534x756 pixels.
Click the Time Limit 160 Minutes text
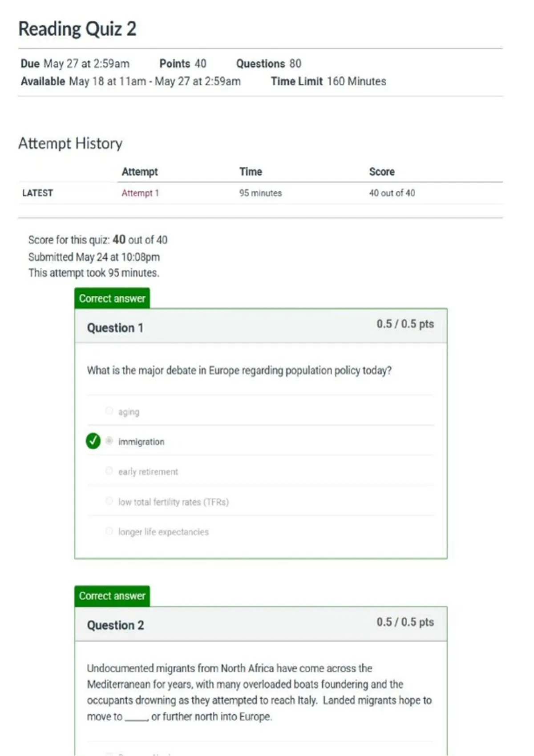pos(328,81)
